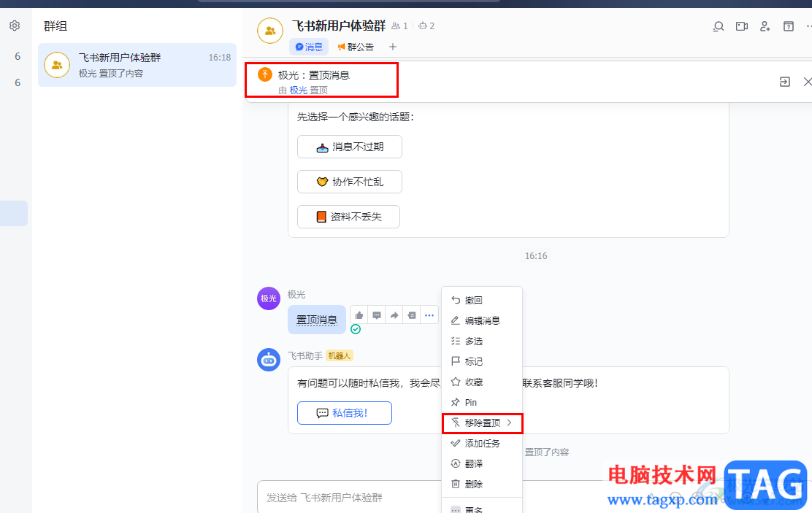Screen dimensions: 812x513
Task: Forward the message with arrow icon
Action: pos(394,315)
